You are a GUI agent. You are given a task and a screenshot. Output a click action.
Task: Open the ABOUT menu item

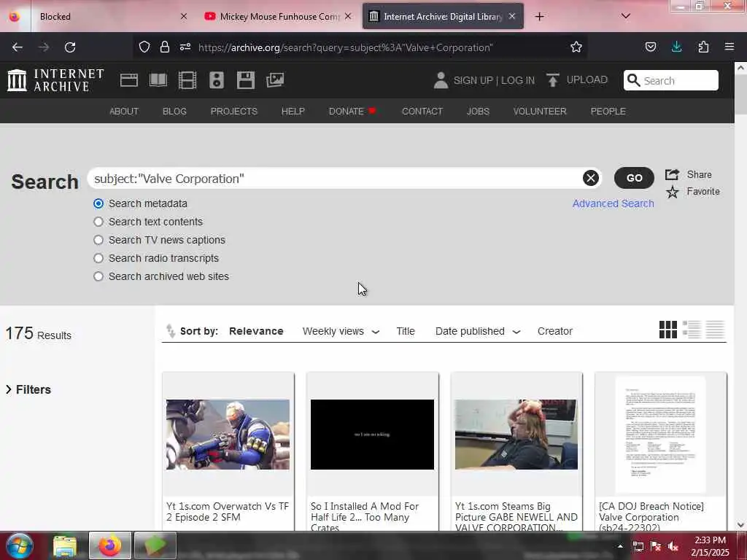click(124, 111)
